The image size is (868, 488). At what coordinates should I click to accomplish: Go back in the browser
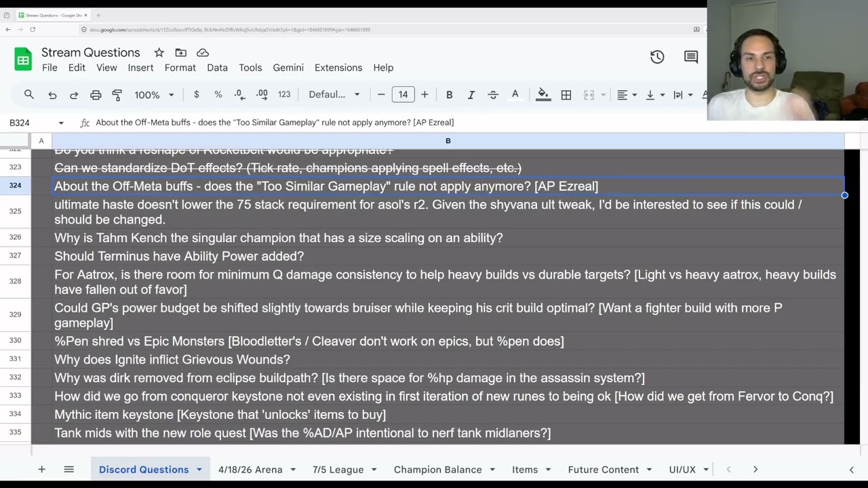(8, 29)
